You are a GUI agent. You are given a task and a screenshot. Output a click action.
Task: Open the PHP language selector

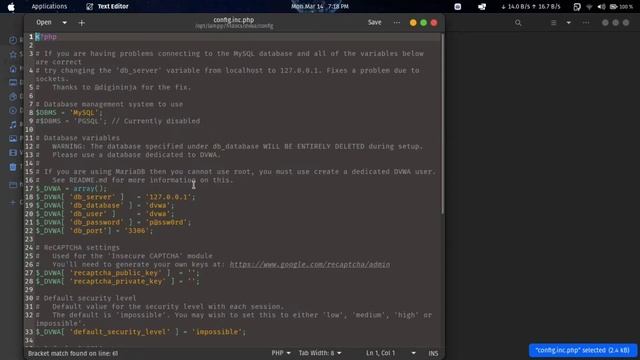[x=281, y=353]
